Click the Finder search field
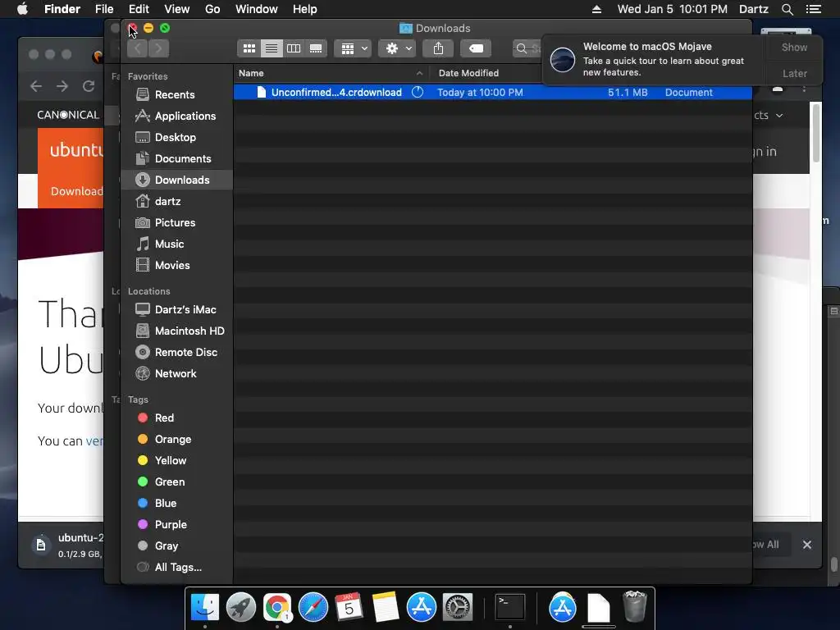The image size is (840, 630). (527, 48)
